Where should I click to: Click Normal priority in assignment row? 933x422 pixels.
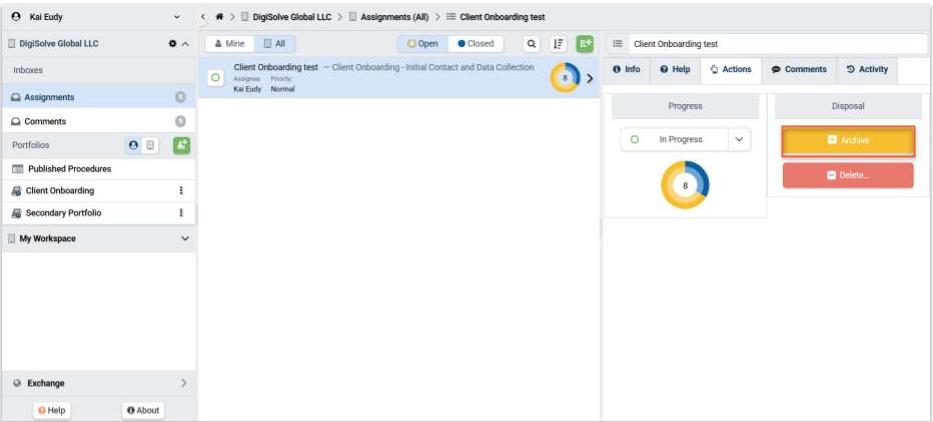283,89
